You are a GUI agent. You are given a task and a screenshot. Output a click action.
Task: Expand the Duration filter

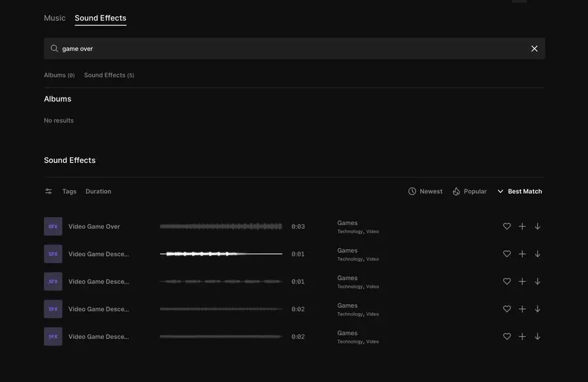pyautogui.click(x=98, y=192)
